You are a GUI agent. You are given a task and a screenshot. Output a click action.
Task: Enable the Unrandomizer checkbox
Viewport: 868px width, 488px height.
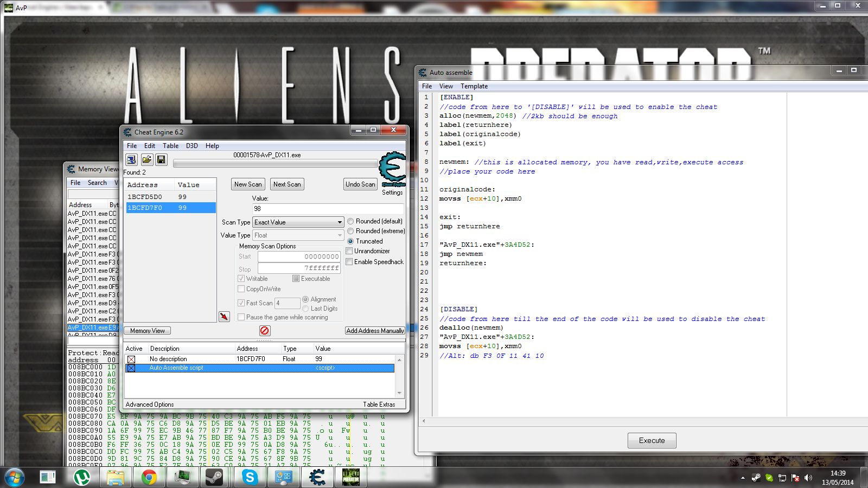click(349, 251)
